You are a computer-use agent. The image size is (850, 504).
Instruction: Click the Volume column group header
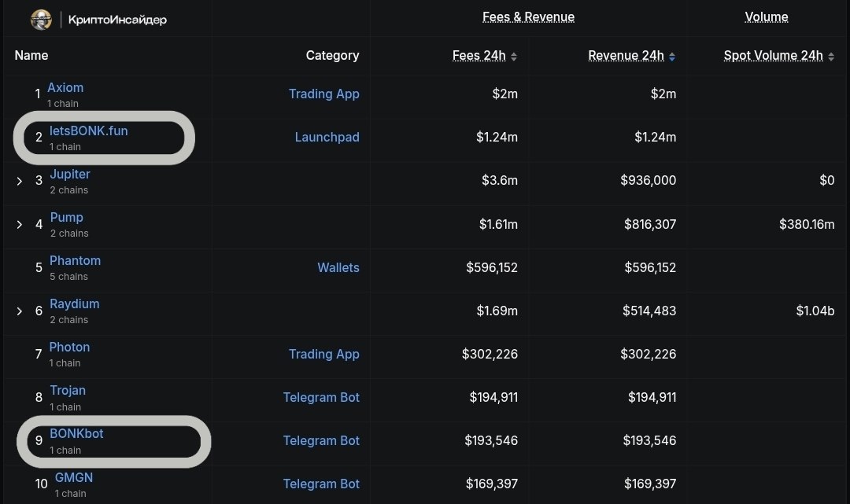767,17
